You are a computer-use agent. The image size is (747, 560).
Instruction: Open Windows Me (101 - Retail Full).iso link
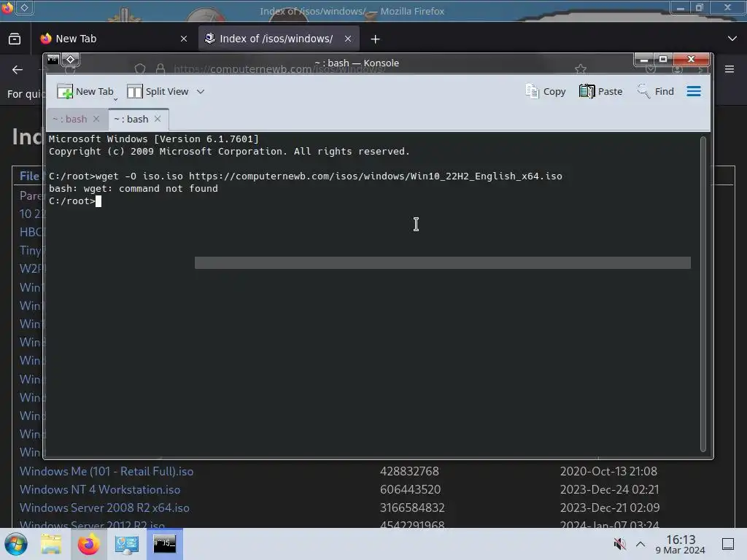pyautogui.click(x=107, y=472)
